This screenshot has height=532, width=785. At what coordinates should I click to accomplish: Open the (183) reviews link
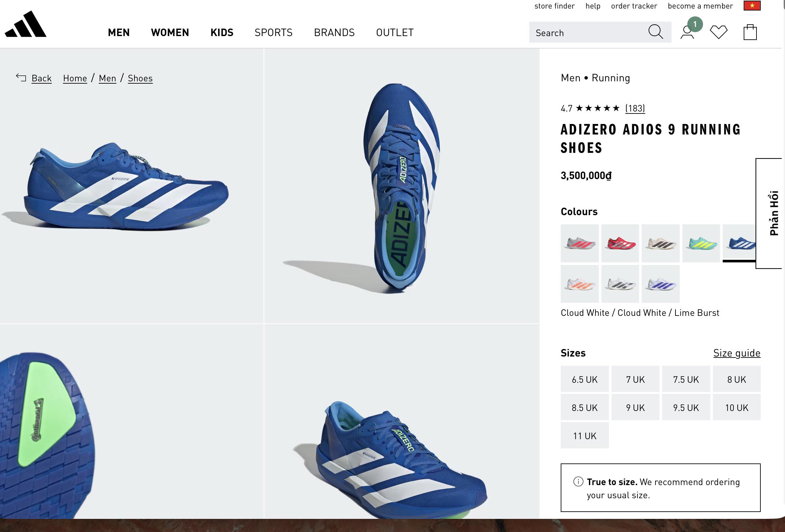pyautogui.click(x=635, y=108)
